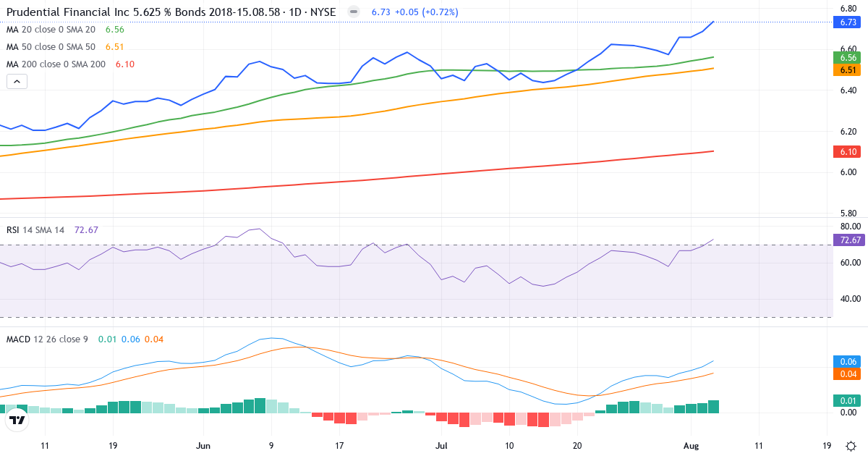Click the orange 6.51 MA 50 price label
Screen dimensions: 868x456
[x=848, y=70]
